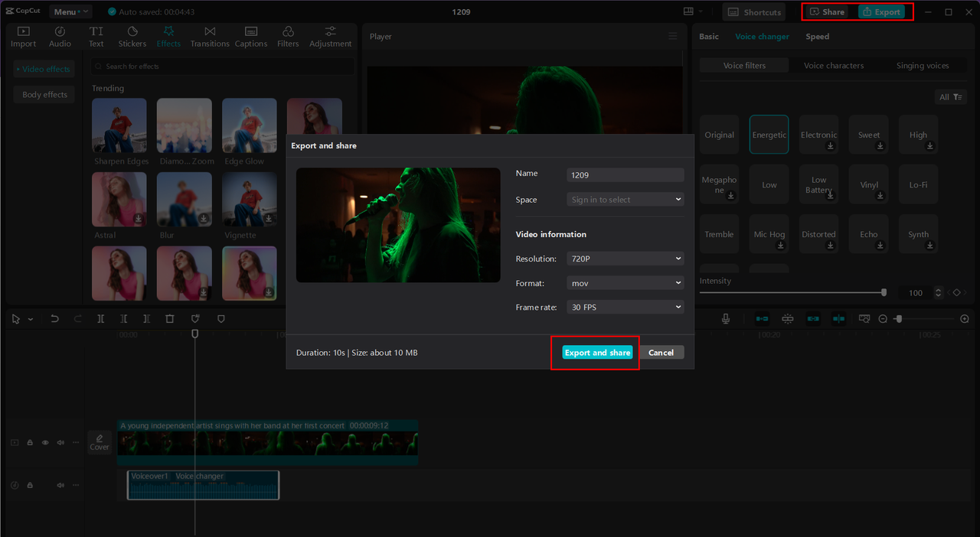Open the Text tools tab

pyautogui.click(x=96, y=37)
